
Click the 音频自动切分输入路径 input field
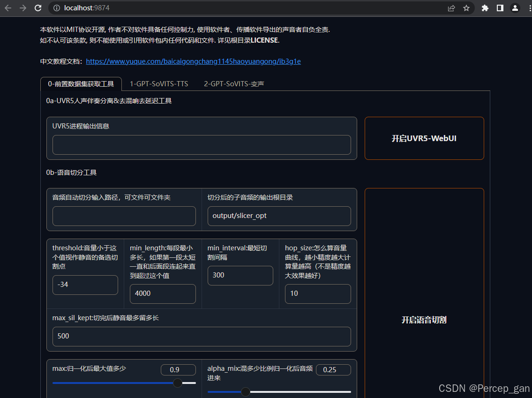click(x=124, y=216)
